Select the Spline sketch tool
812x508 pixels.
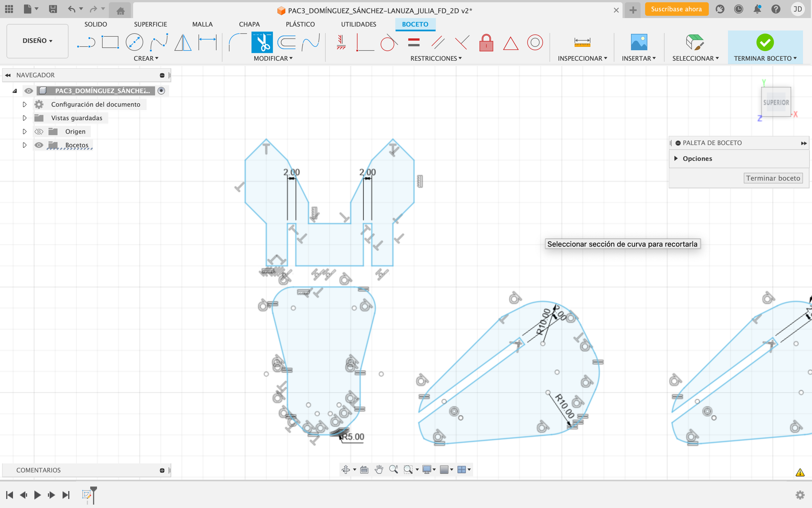click(x=159, y=43)
